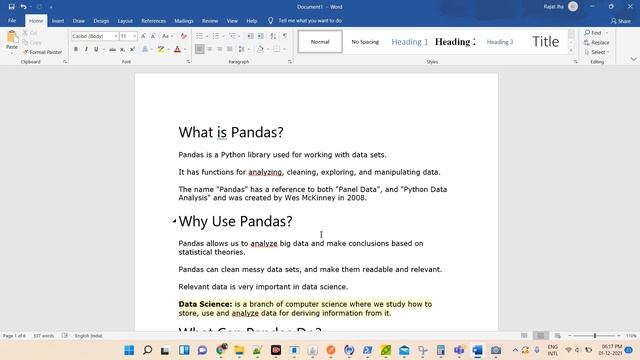Viewport: 640px width, 360px height.
Task: Open the Select dropdown
Action: (597, 52)
